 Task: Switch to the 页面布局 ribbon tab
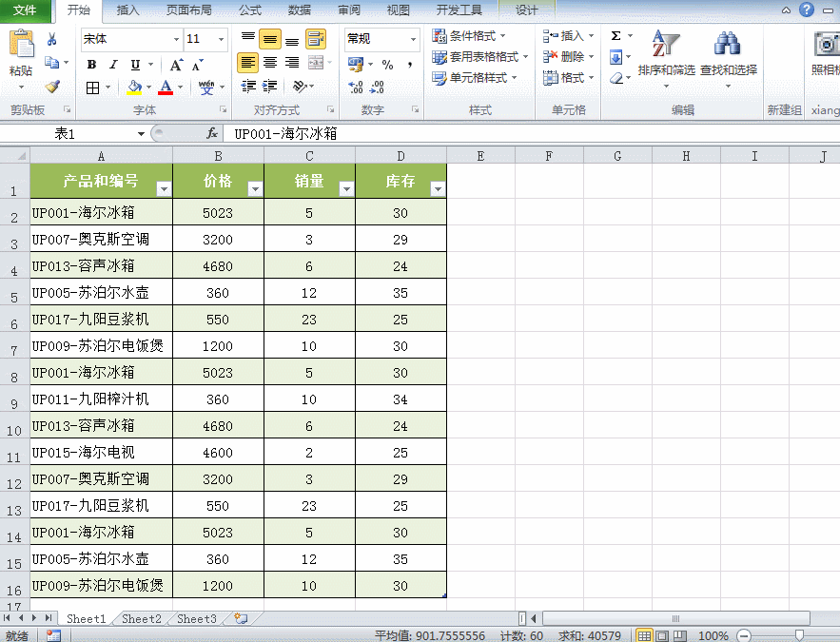click(189, 10)
